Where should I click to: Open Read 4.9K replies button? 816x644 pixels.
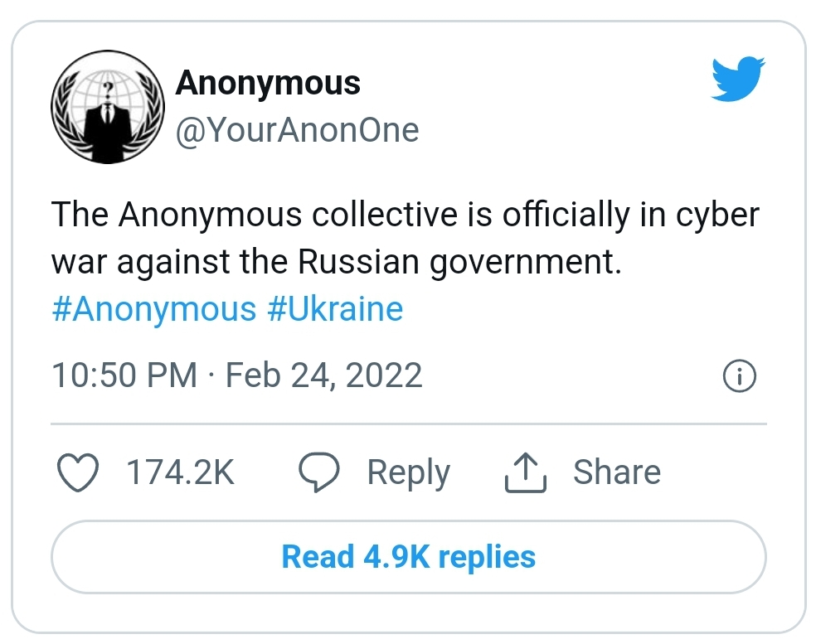[x=408, y=556]
